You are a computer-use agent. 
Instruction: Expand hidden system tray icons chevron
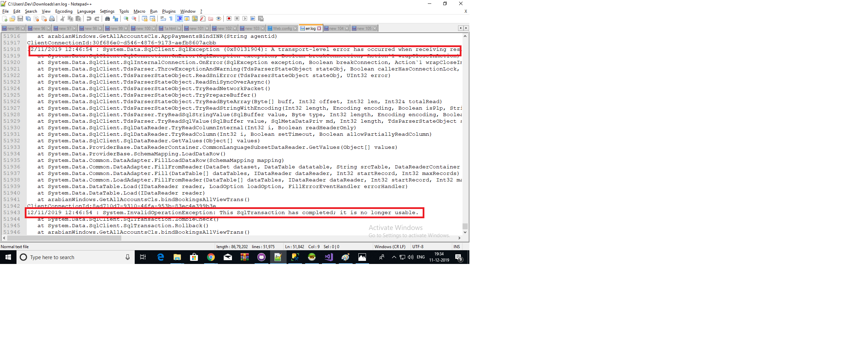point(394,257)
